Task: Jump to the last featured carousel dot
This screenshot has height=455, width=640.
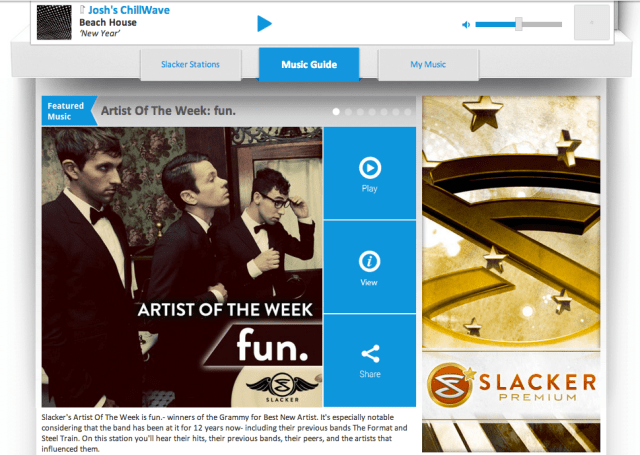Action: [407, 111]
